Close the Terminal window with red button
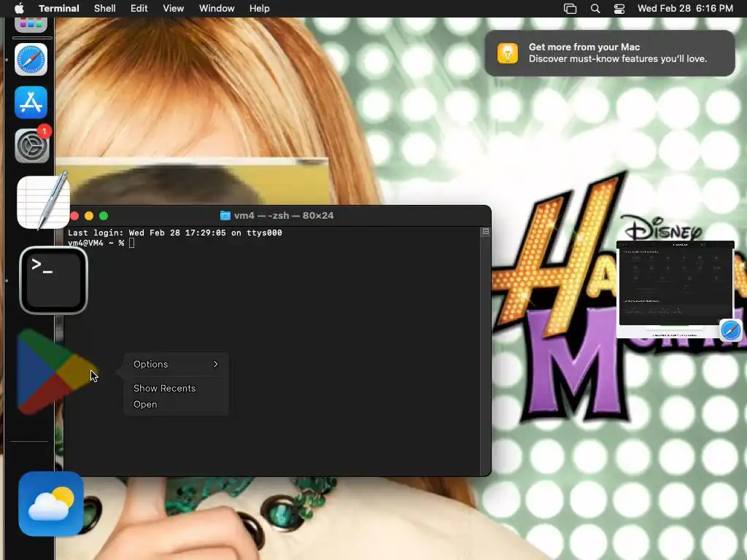The image size is (747, 560). coord(75,216)
